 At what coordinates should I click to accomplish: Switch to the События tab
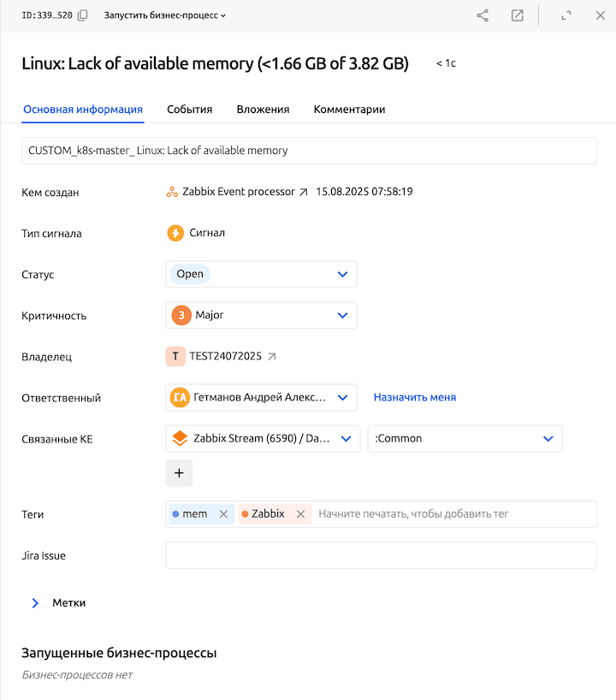click(x=189, y=110)
